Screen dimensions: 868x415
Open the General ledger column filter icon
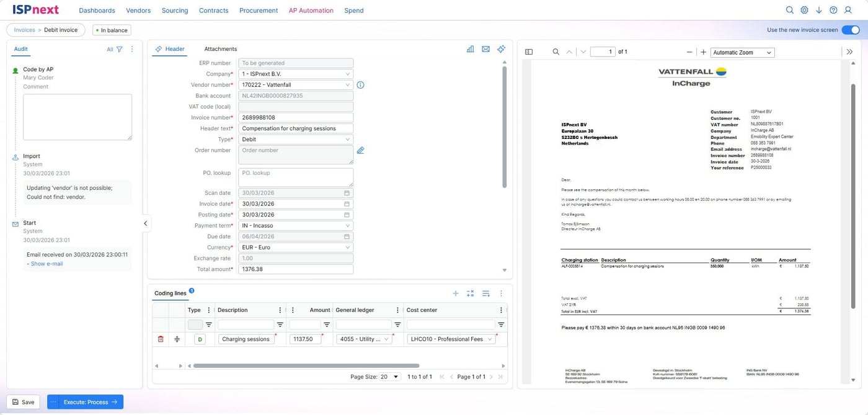point(397,324)
